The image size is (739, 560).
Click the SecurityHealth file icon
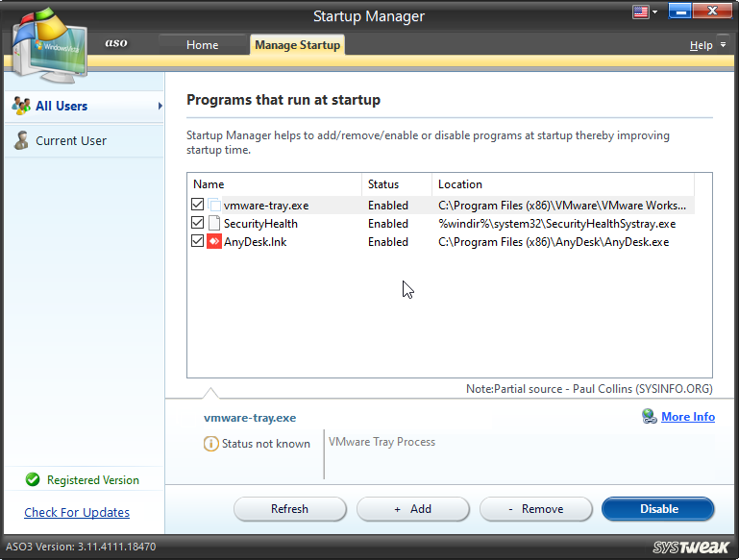tap(214, 224)
